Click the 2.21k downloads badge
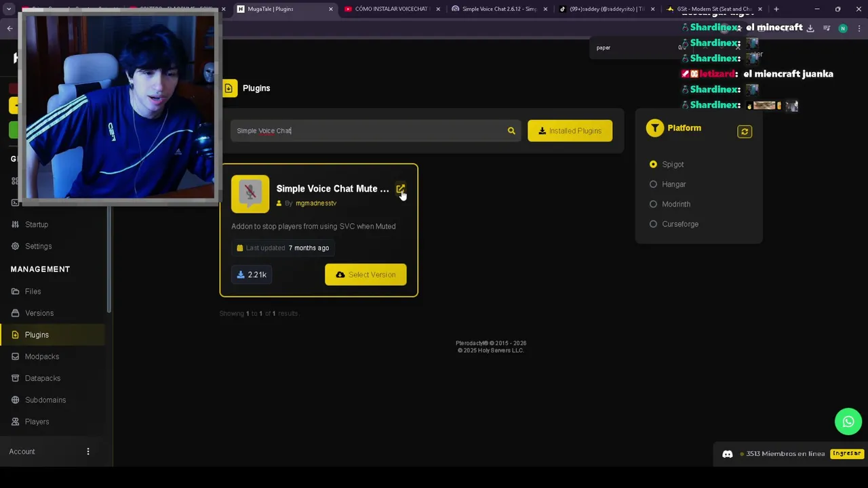Image resolution: width=868 pixels, height=488 pixels. pyautogui.click(x=252, y=274)
